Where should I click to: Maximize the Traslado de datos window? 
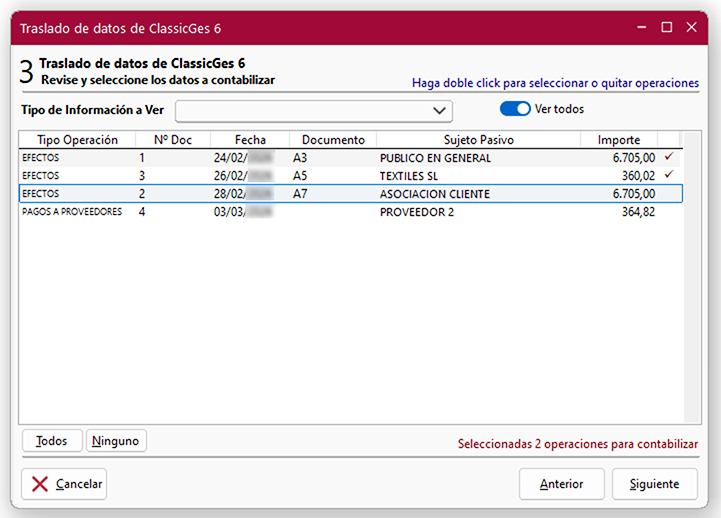[666, 28]
